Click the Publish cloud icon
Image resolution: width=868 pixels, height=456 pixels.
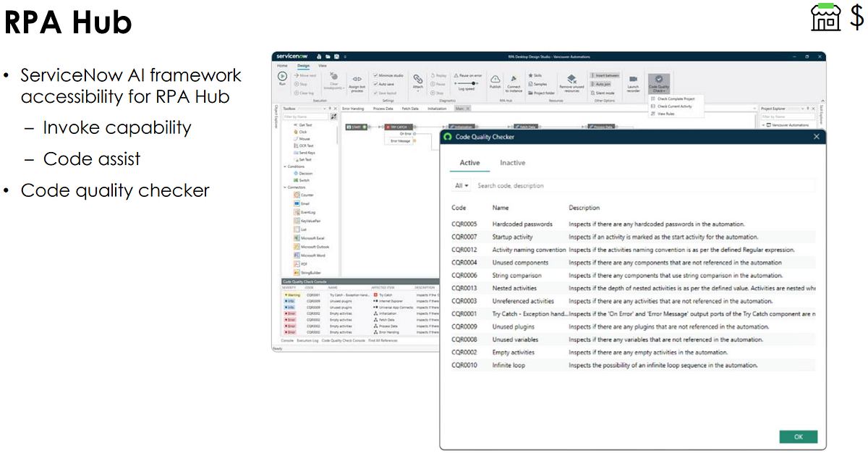[x=495, y=78]
